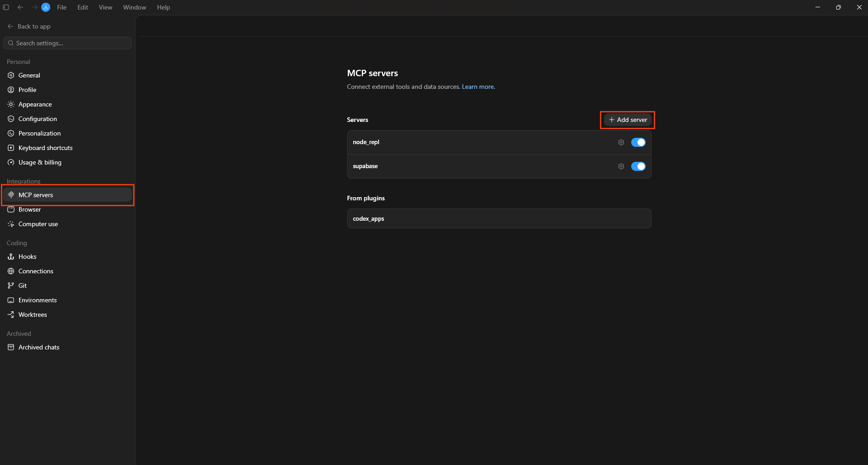Open node_repl server settings gear

coord(621,142)
